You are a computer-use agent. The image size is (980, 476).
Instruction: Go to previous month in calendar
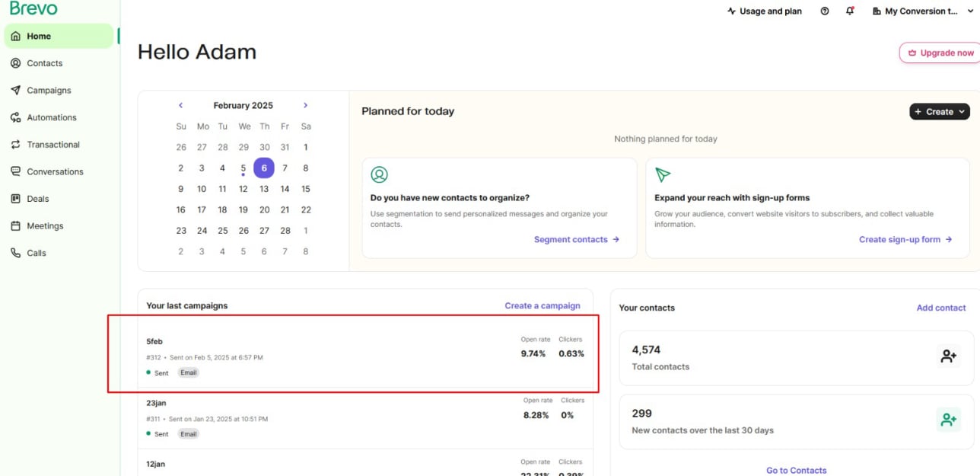click(x=181, y=105)
